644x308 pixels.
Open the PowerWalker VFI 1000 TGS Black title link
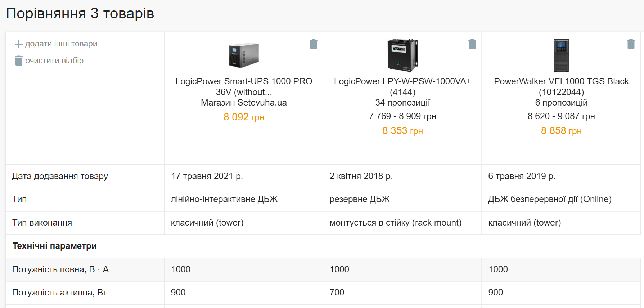(561, 86)
